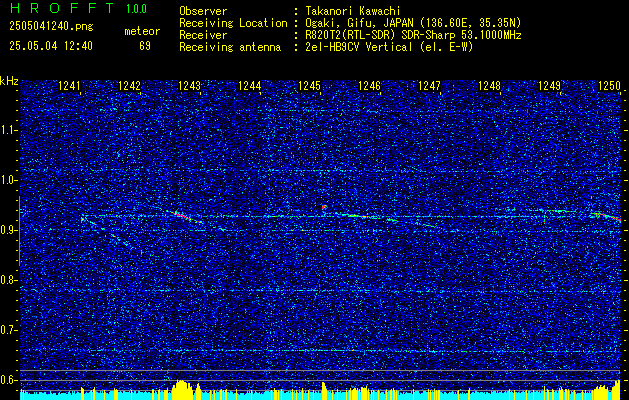This screenshot has height=400, width=629.
Task: Click the 1243 time marker
Action: coord(189,86)
